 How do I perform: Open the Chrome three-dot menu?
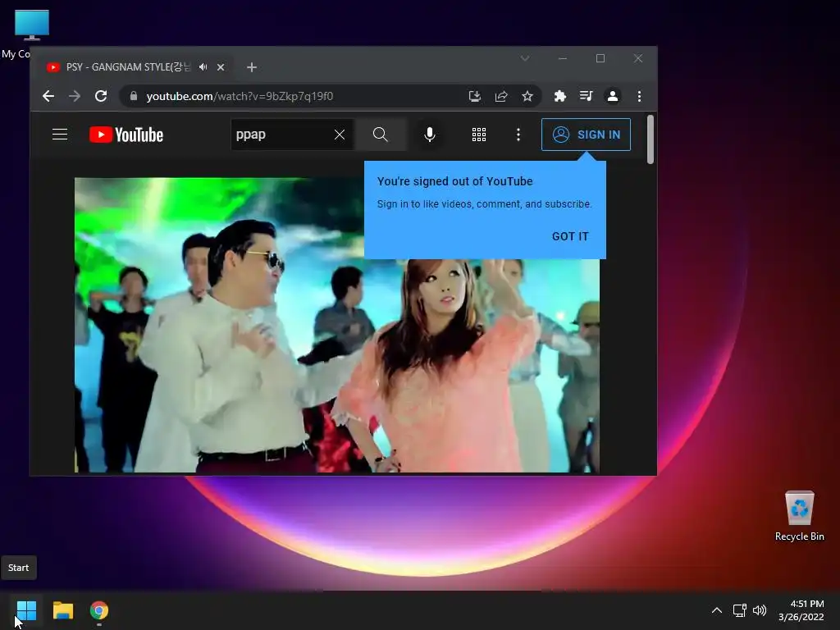pyautogui.click(x=639, y=96)
